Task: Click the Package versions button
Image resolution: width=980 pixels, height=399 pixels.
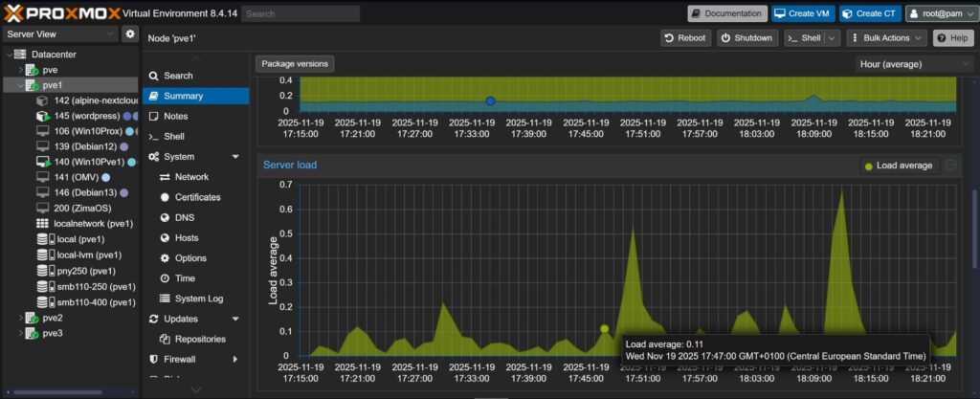Action: 295,64
